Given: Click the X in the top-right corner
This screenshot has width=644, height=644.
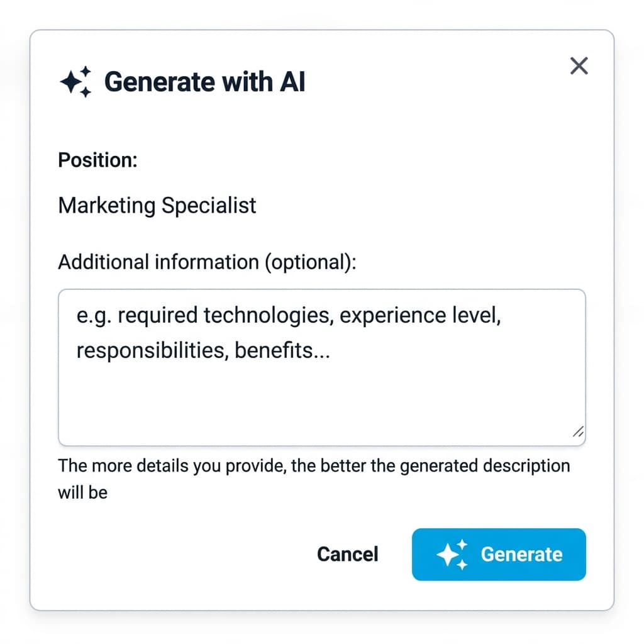Looking at the screenshot, I should tap(578, 65).
